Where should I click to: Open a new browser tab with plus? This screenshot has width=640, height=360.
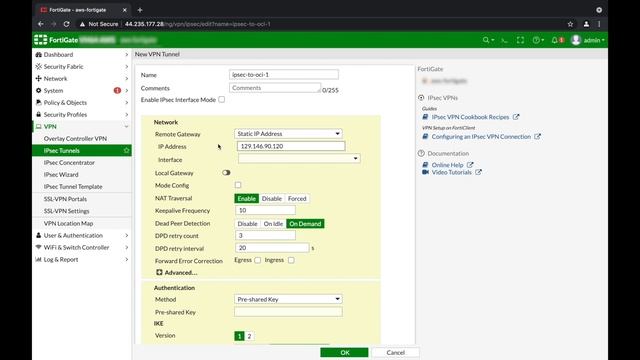coord(140,10)
